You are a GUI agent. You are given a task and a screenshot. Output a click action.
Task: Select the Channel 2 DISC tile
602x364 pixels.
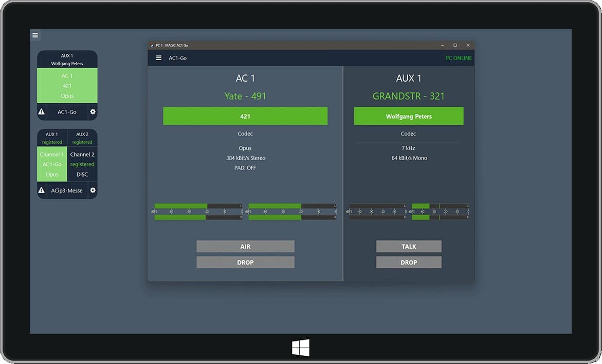(82, 164)
